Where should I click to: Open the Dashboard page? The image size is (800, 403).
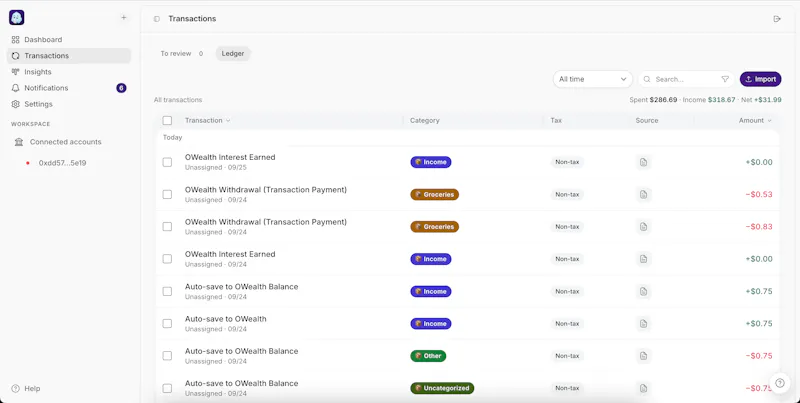(x=68, y=39)
